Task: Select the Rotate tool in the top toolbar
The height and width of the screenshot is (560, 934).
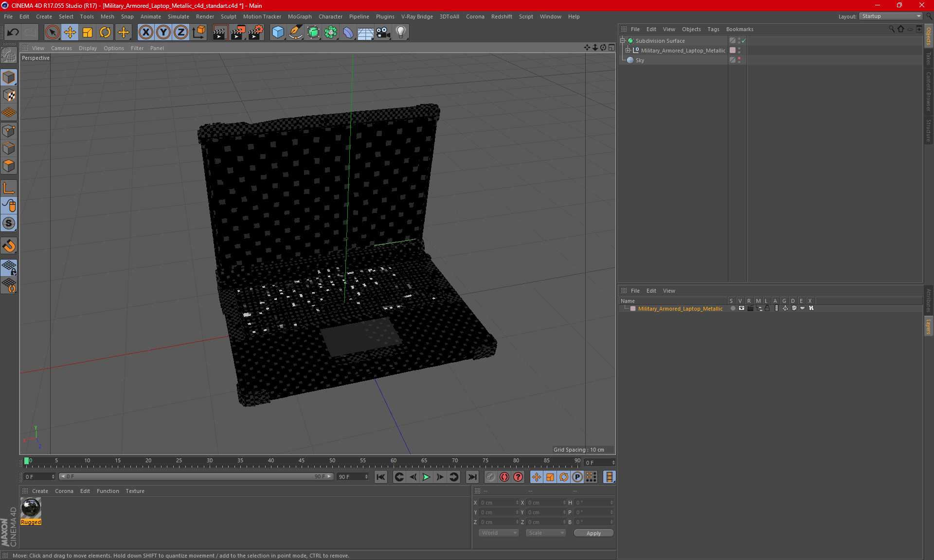Action: coord(105,32)
